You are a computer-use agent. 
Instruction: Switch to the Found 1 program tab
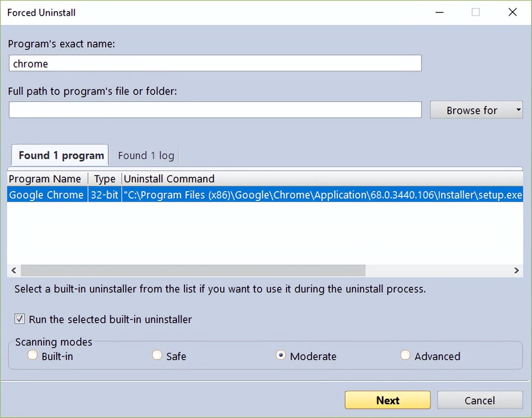pyautogui.click(x=59, y=155)
